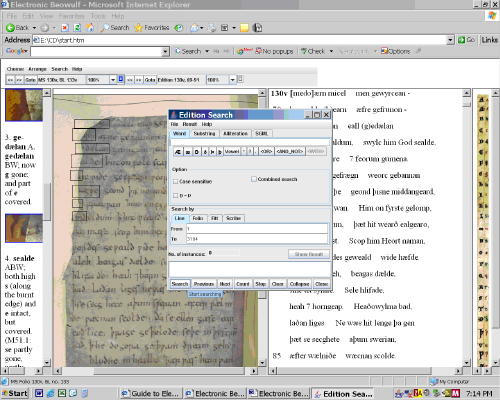Screen dimensions: 500x400
Task: Go to previous MS folio arrow button
Action: pos(10,80)
